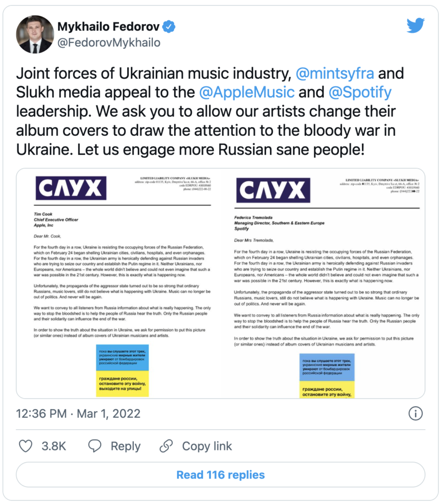Screen dimensions: 442x504
Task: Click the reply speech bubble icon
Action: [x=94, y=446]
